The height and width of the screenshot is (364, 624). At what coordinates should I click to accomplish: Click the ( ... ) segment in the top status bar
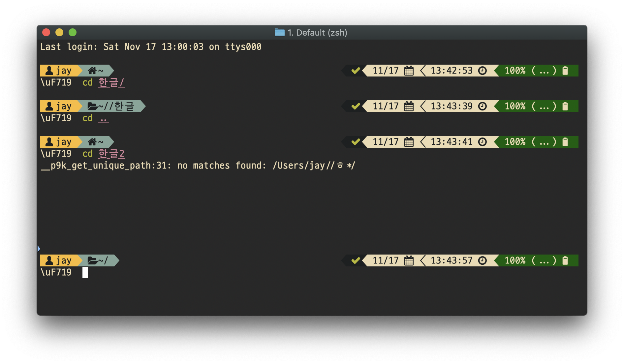click(x=544, y=70)
